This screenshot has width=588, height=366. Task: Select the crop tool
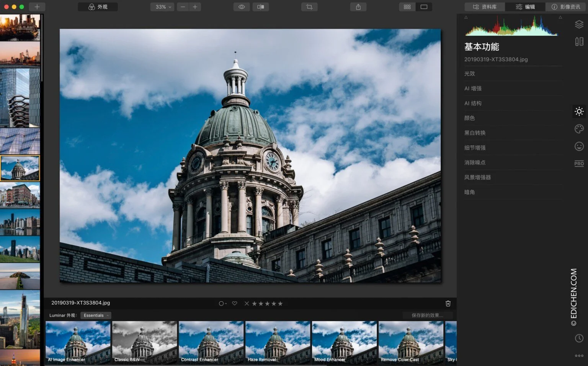[309, 7]
